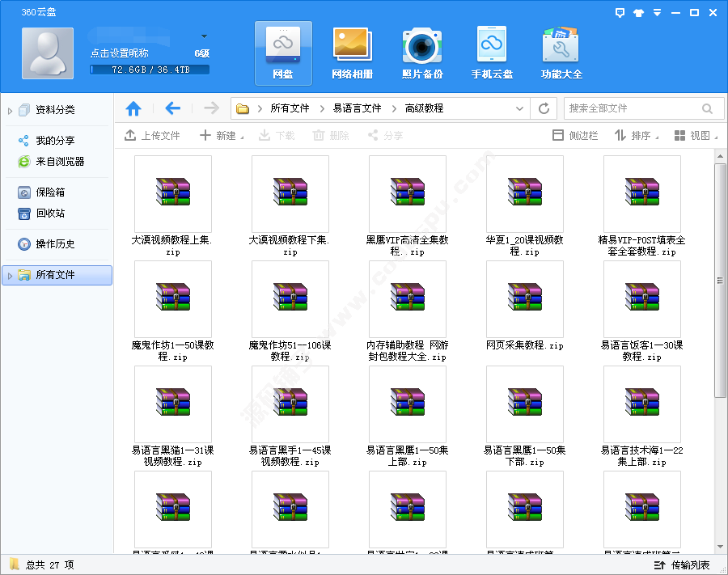Click the magnifier search icon

tap(707, 108)
